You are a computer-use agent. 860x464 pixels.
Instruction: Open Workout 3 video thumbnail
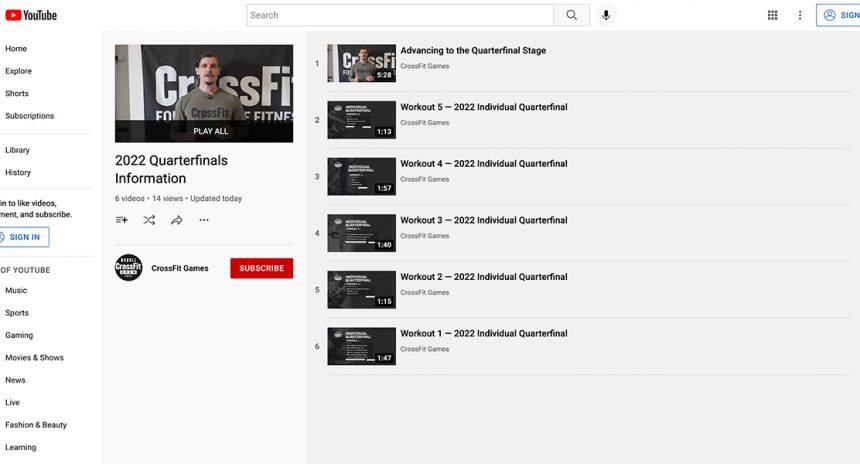coord(361,233)
